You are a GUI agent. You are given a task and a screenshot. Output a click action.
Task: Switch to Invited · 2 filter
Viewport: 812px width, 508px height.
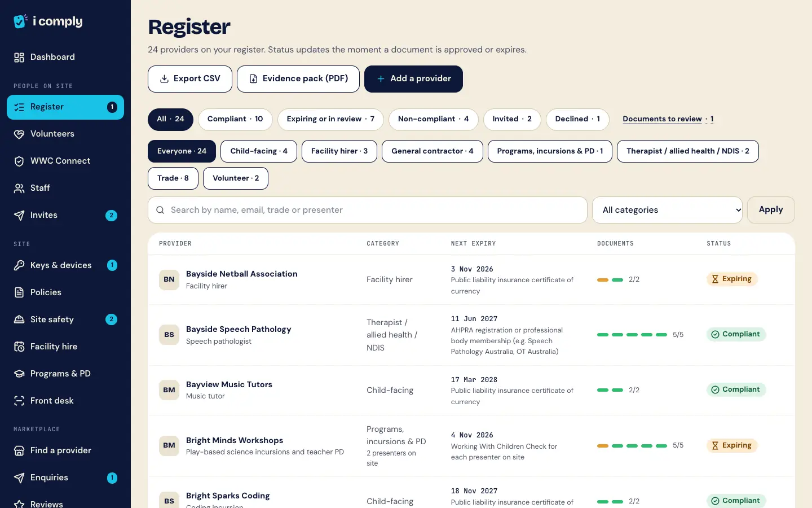coord(512,119)
